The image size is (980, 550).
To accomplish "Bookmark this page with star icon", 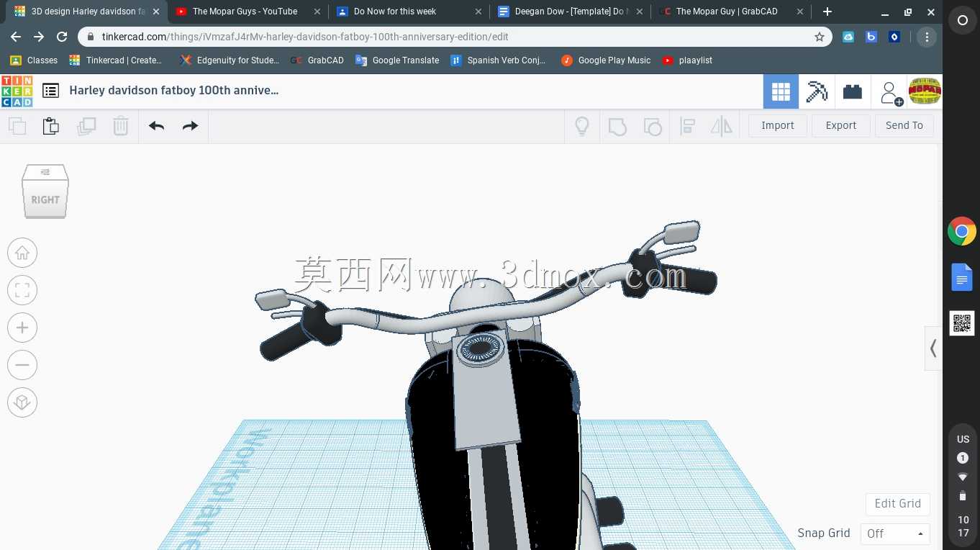I will pos(820,37).
